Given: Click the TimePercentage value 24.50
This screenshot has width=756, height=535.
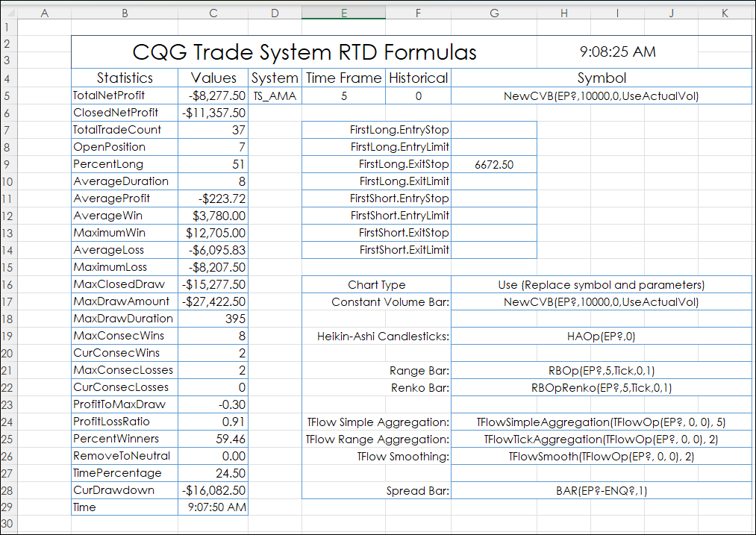Looking at the screenshot, I should point(213,474).
